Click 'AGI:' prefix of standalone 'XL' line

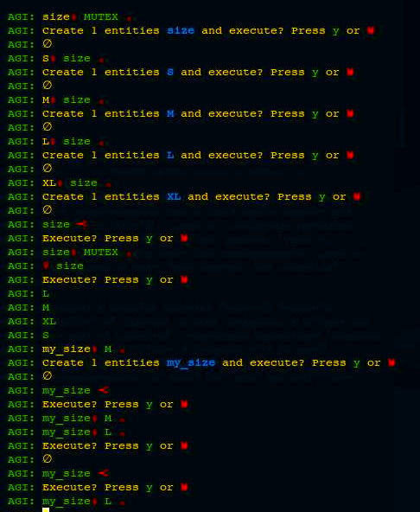click(x=22, y=322)
